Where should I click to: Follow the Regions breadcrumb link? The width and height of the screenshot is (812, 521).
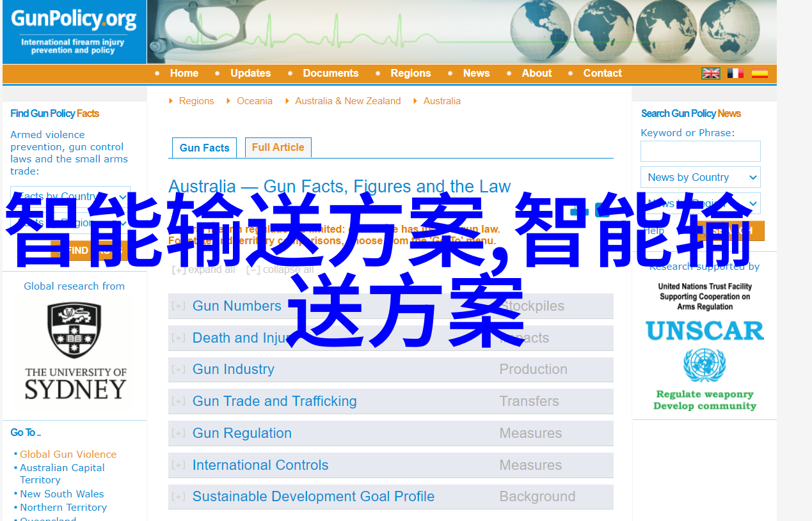[196, 101]
